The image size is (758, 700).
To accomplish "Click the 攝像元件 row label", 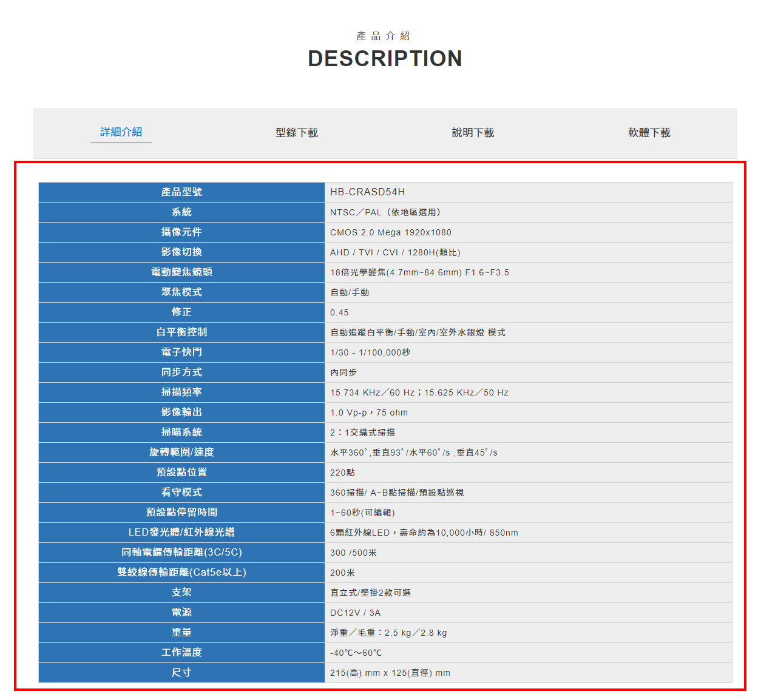I will (x=181, y=232).
